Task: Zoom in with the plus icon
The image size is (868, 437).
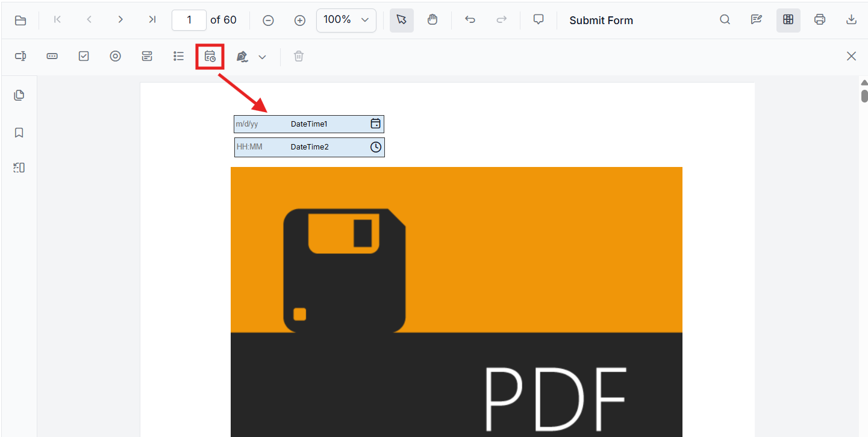Action: point(300,20)
